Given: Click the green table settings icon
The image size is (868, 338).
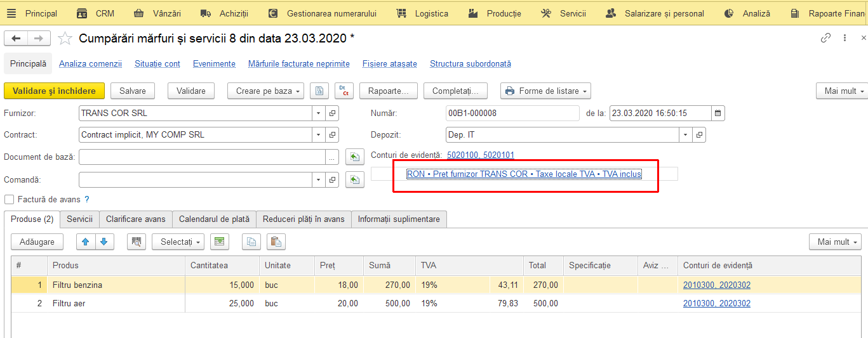Looking at the screenshot, I should tap(219, 242).
